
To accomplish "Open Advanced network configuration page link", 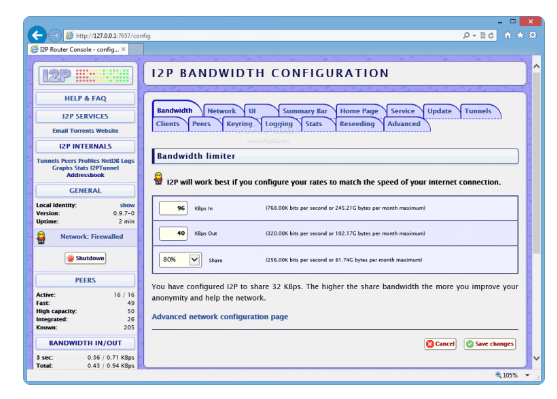I will click(220, 317).
